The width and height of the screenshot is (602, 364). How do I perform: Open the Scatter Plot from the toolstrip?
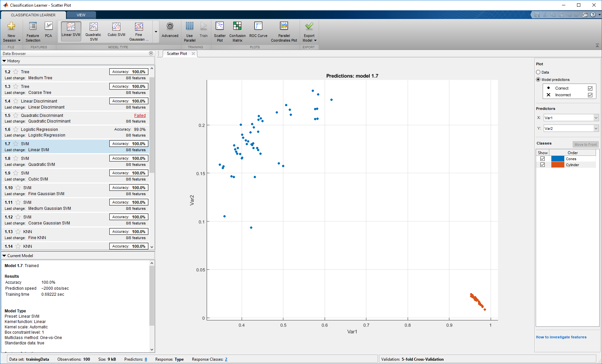click(x=220, y=32)
